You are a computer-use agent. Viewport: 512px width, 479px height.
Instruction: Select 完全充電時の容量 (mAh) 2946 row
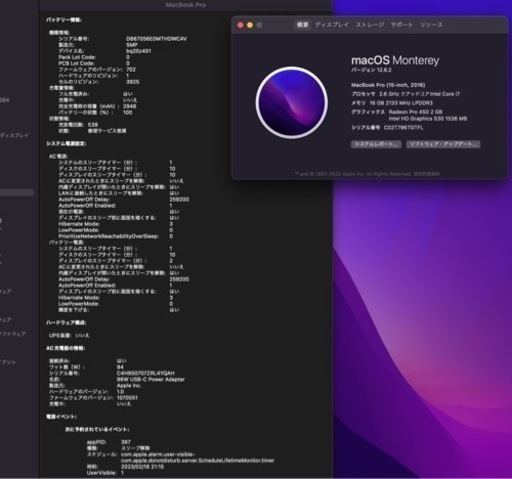(x=97, y=106)
